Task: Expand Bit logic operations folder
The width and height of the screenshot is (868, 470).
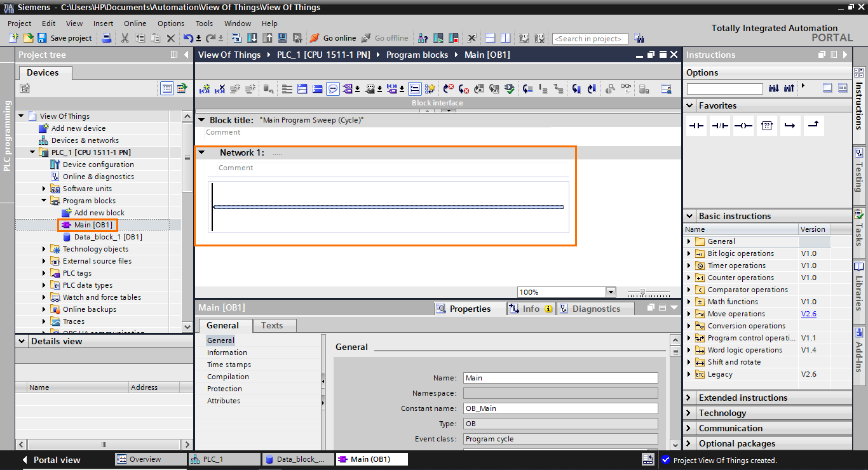Action: click(689, 253)
